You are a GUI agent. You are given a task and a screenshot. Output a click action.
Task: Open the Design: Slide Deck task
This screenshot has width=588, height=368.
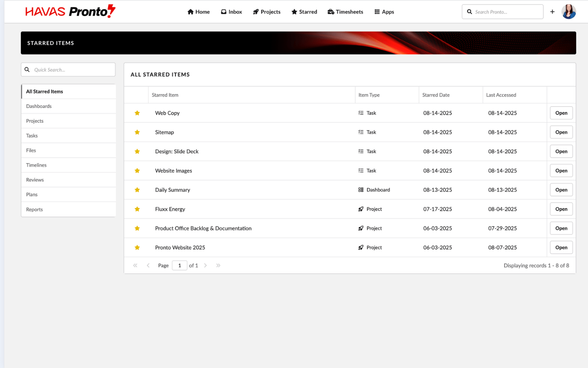click(561, 152)
